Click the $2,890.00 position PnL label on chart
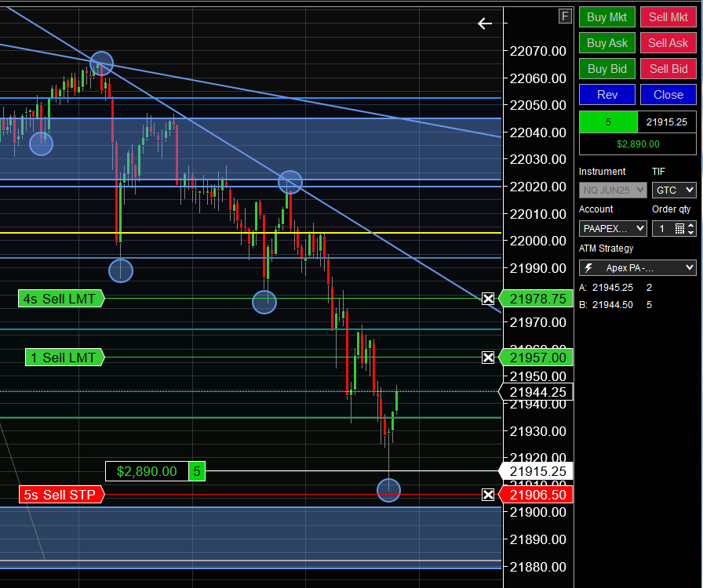Image resolution: width=703 pixels, height=588 pixels. [147, 471]
